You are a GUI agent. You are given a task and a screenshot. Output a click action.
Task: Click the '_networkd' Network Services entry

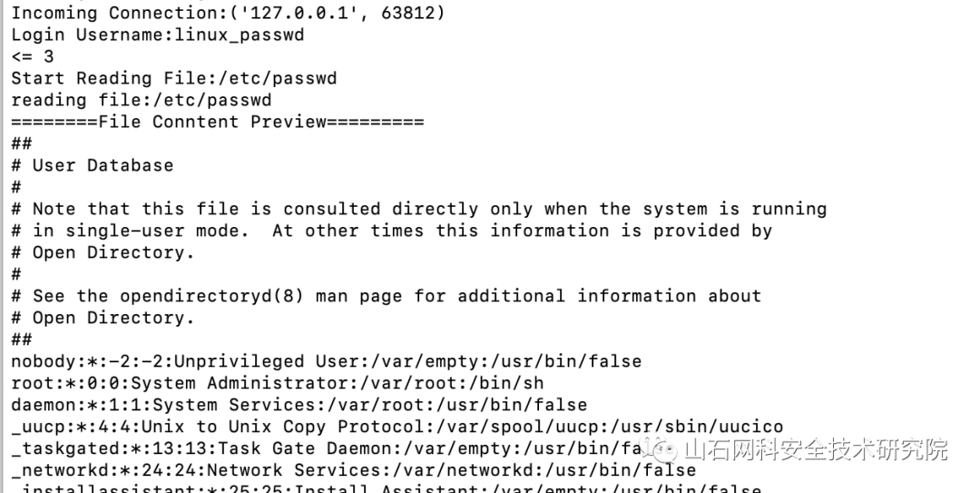(x=354, y=470)
